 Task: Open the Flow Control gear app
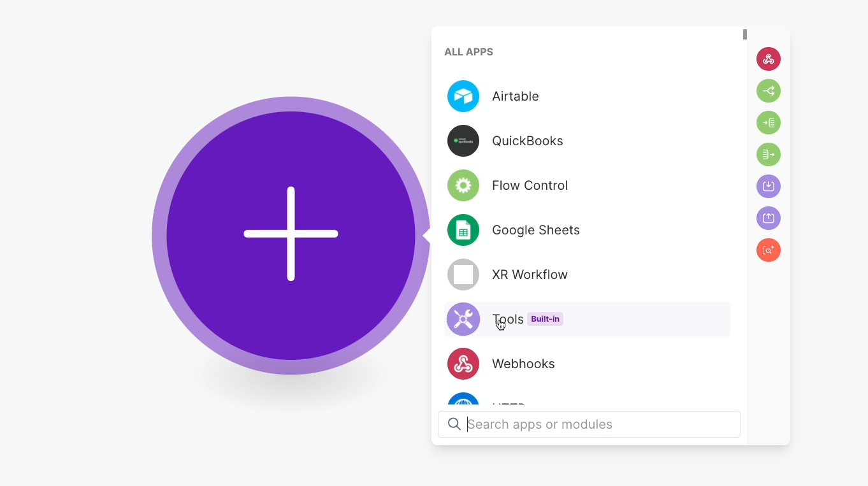pyautogui.click(x=587, y=185)
